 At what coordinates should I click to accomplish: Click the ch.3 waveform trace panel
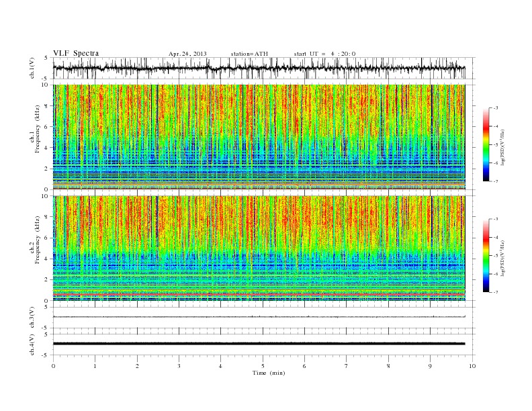coord(263,318)
